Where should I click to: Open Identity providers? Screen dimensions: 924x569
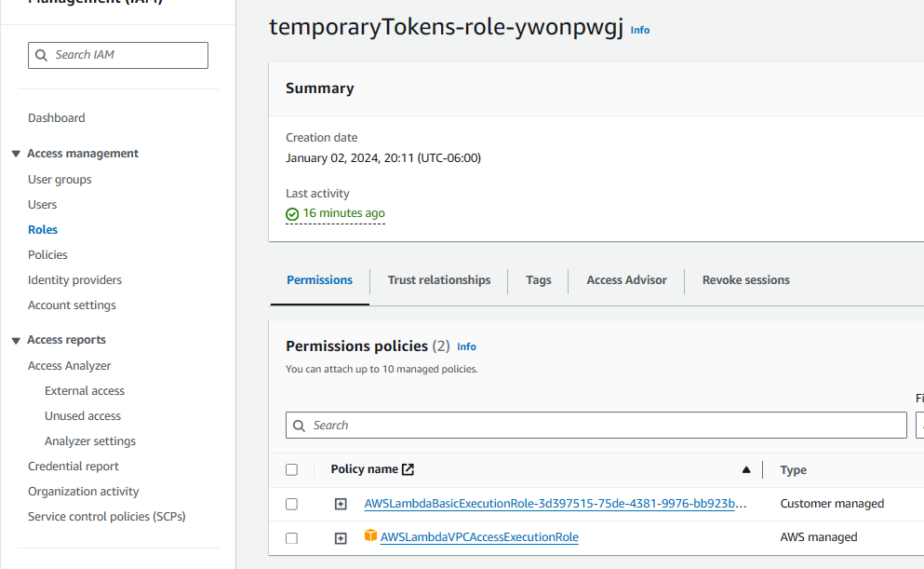74,280
